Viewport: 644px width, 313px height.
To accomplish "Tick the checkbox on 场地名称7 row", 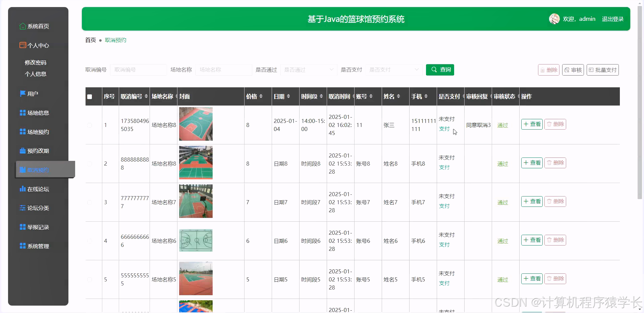I will coord(89,202).
